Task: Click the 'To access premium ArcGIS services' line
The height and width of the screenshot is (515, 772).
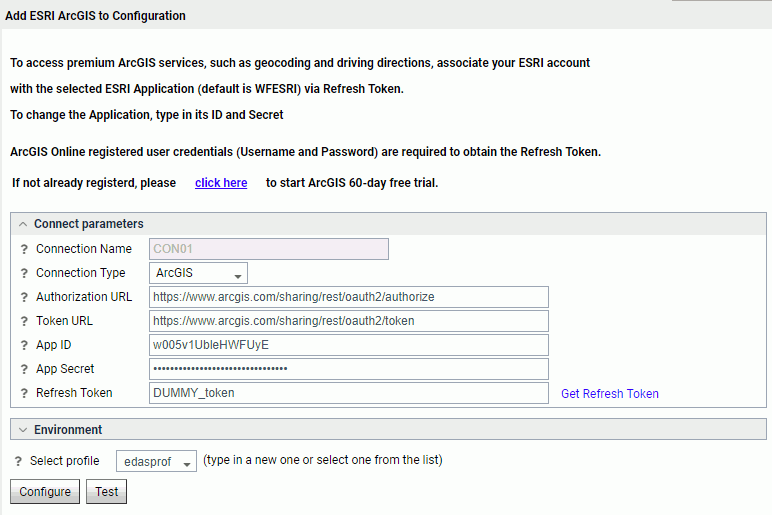Action: [300, 63]
